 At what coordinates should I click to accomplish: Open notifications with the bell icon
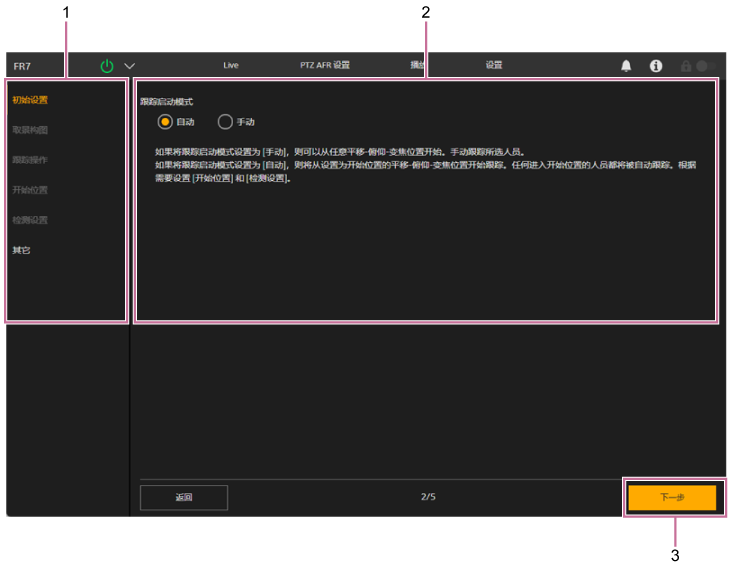coord(626,66)
